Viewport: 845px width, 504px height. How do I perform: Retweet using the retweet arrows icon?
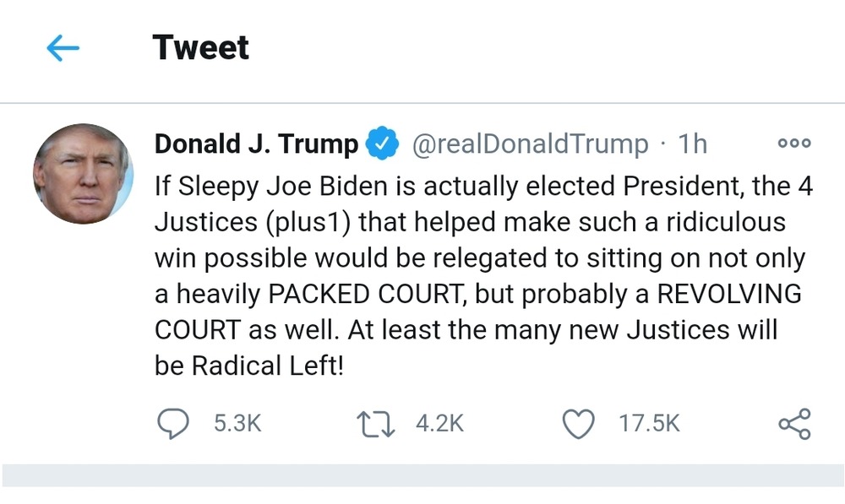coord(376,424)
